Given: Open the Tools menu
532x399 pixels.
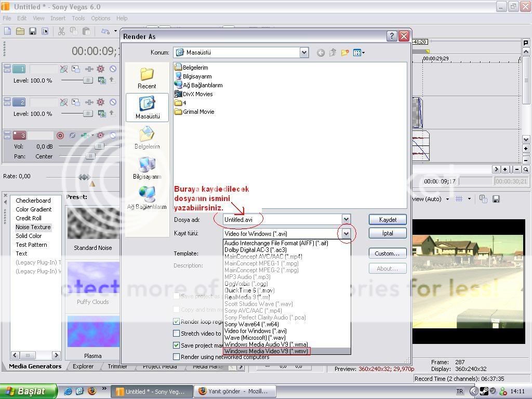Looking at the screenshot, I should coord(78,18).
